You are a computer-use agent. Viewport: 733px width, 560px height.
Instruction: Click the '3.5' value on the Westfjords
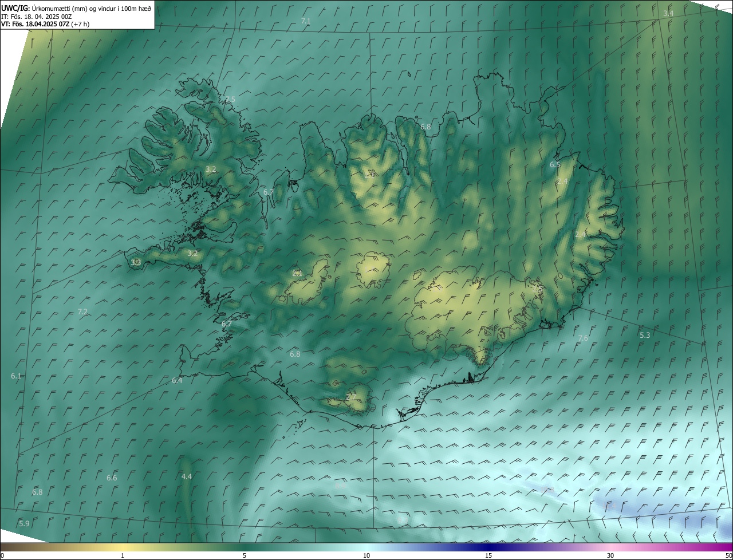(x=230, y=100)
